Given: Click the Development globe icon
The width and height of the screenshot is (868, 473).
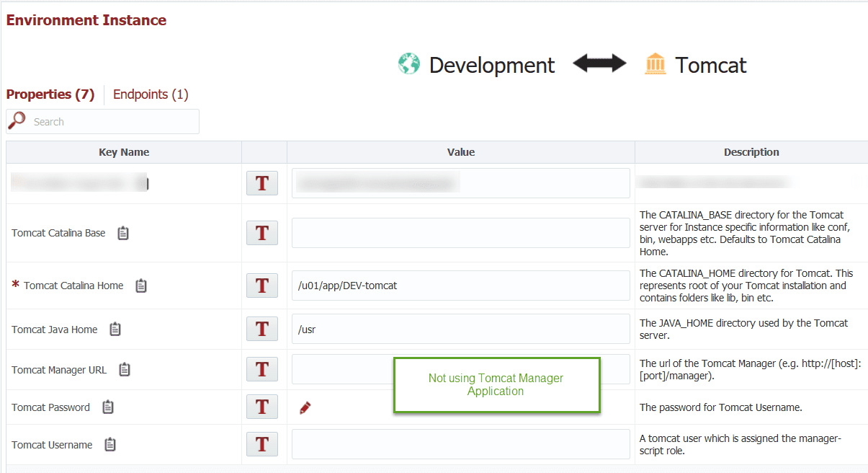Looking at the screenshot, I should click(409, 63).
